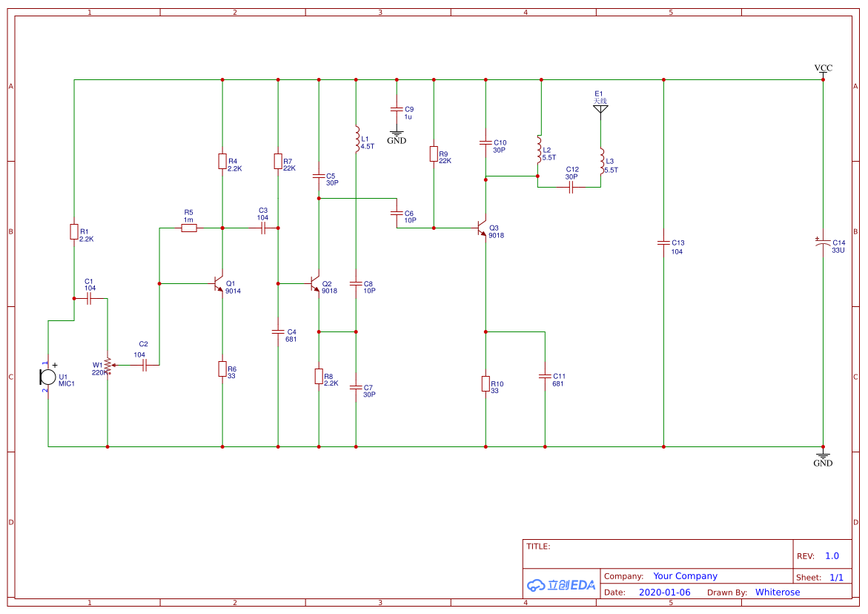The height and width of the screenshot is (614, 868).
Task: Click the "9014" value under Q1
Action: [x=233, y=291]
